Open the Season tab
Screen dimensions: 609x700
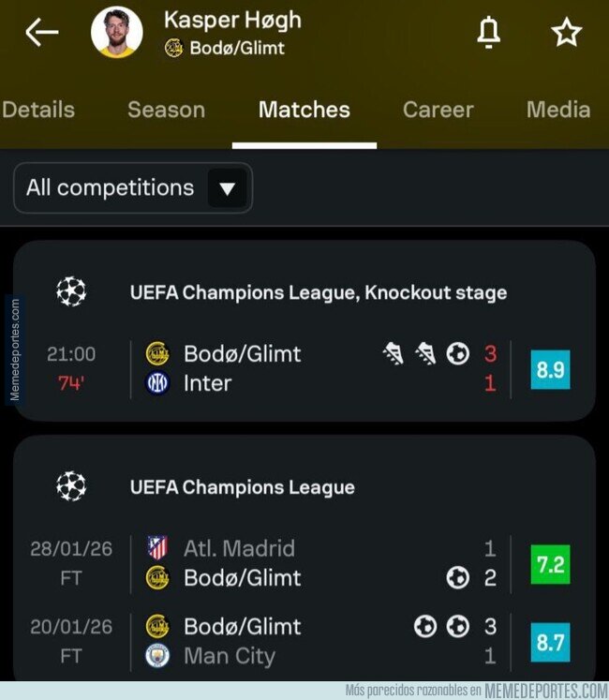tap(166, 110)
